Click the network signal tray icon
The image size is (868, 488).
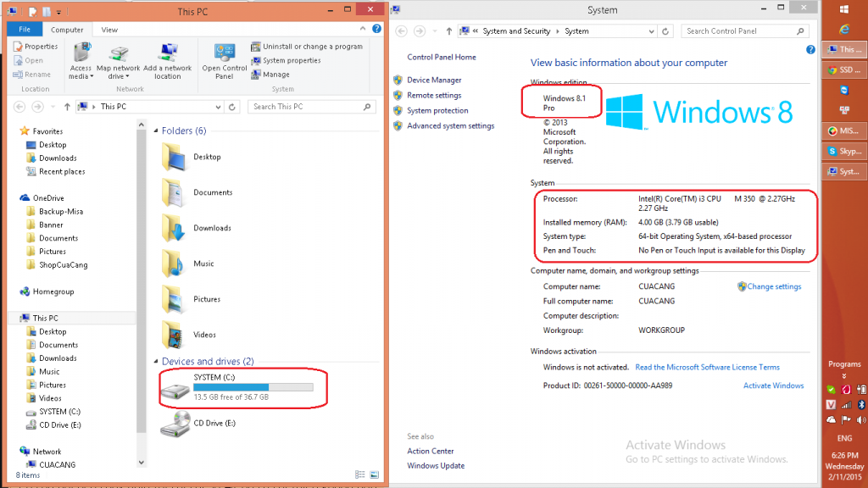tap(846, 405)
